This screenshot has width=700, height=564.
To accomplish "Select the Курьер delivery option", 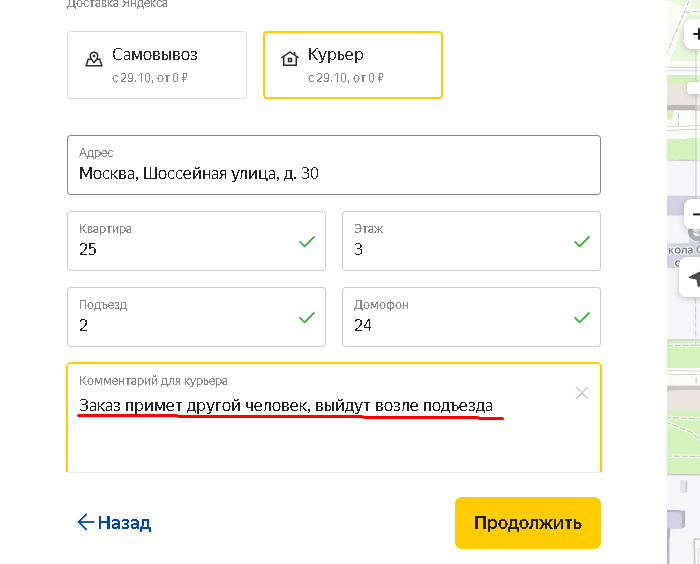I will tap(352, 65).
